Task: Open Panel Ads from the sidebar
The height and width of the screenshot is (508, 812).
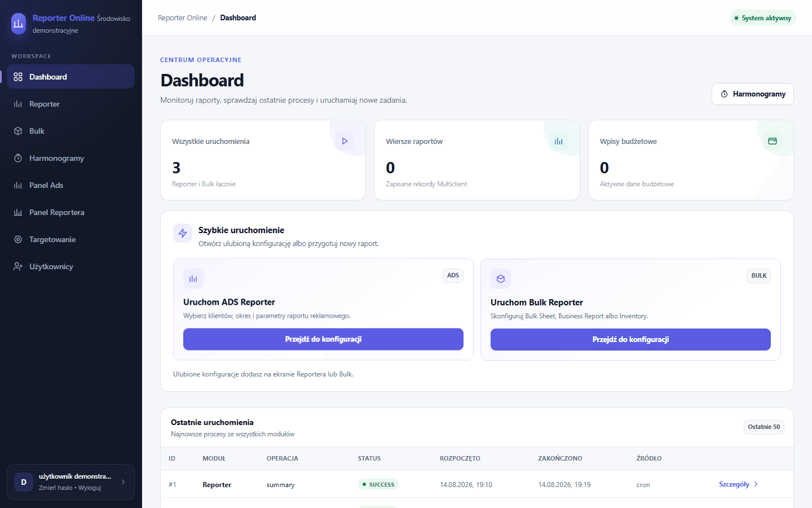Action: (x=70, y=185)
